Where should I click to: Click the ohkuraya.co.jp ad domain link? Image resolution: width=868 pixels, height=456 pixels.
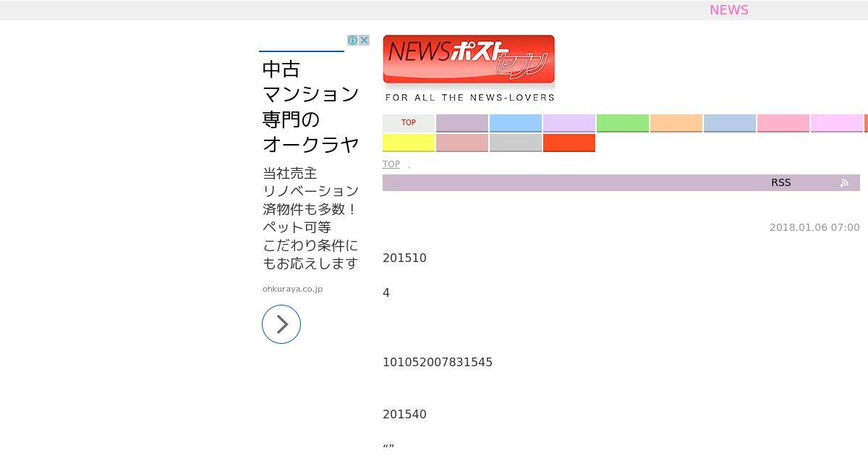292,289
